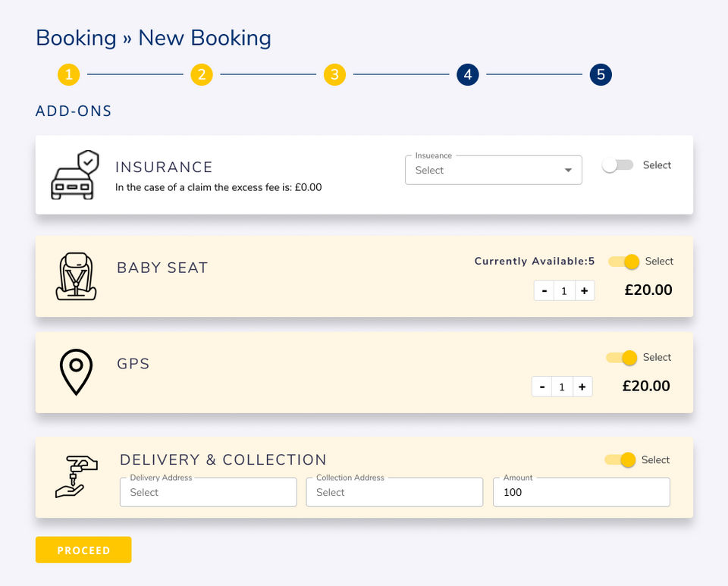Click the delivery Amount input field

point(581,492)
